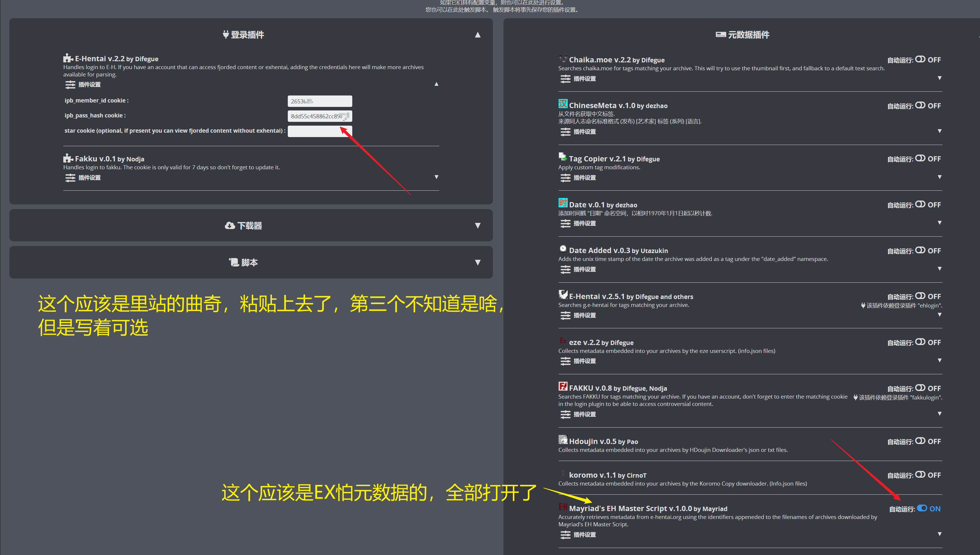Screen dimensions: 980x555
Task: Expand the Fakku v.0.1 plugin details
Action: click(436, 177)
